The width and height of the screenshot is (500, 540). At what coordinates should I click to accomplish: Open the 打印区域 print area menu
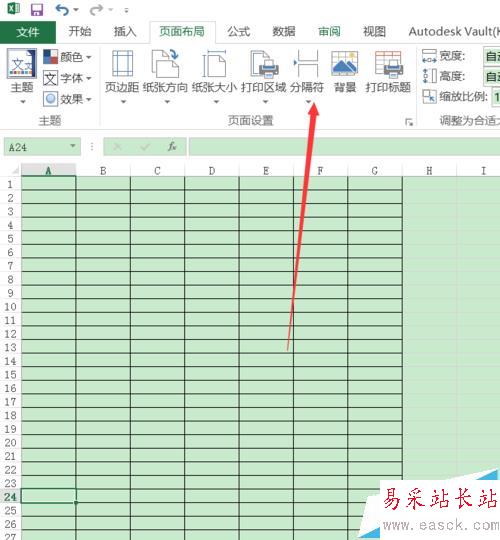click(x=264, y=76)
